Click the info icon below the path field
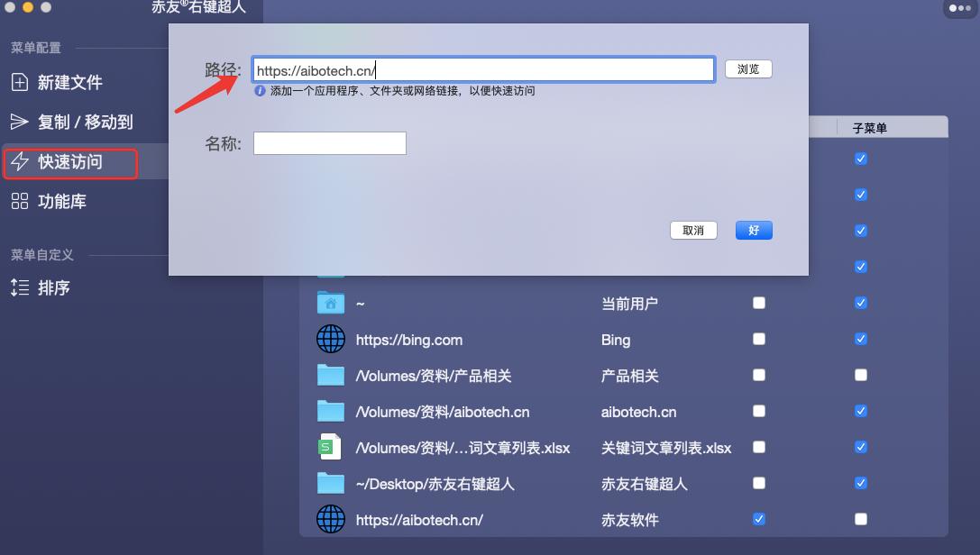980x555 pixels. tap(261, 88)
